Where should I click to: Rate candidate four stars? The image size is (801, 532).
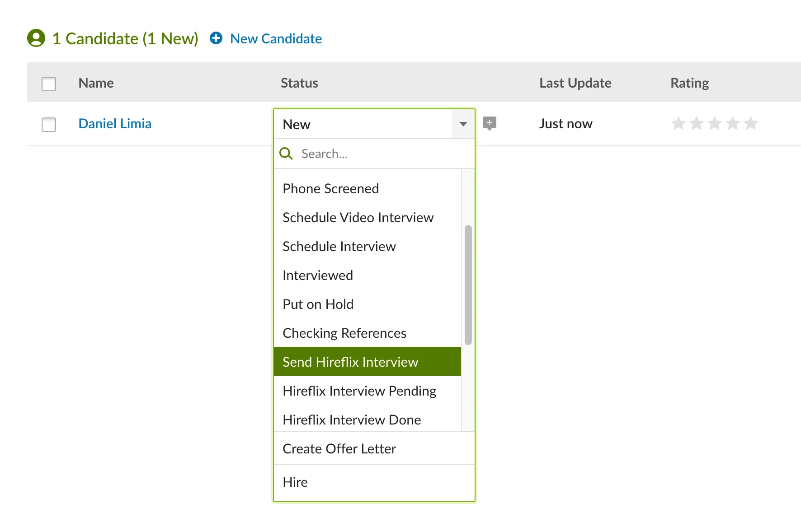[x=733, y=123]
